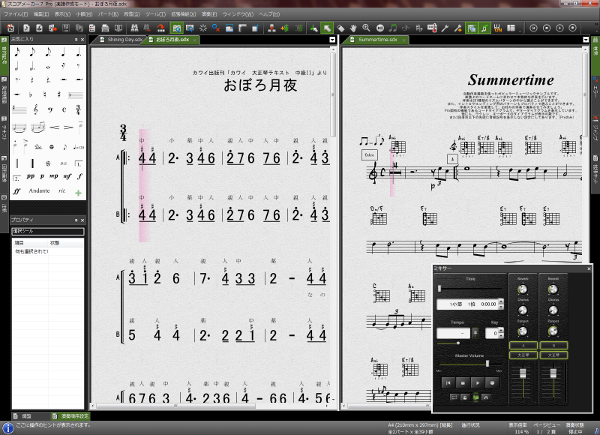Image resolution: width=600 pixels, height=435 pixels.
Task: Select the magnifier zoom tool
Action: pos(366,28)
